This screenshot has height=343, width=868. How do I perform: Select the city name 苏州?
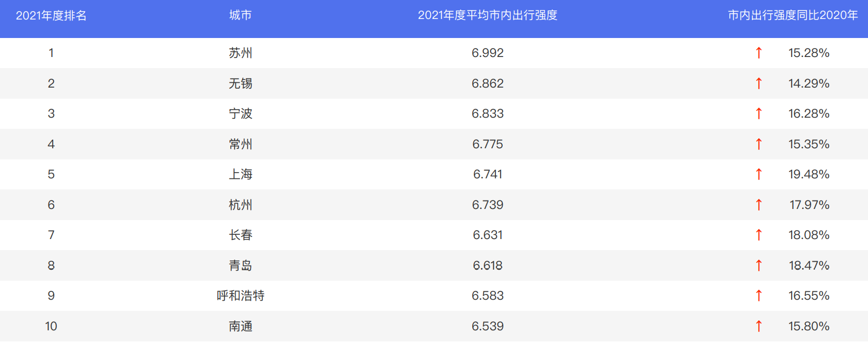point(240,53)
